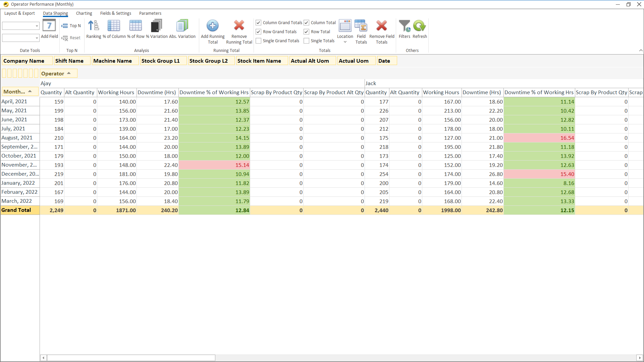Toggle the Row Total checkbox
Screen dimensions: 644x362
pos(307,32)
